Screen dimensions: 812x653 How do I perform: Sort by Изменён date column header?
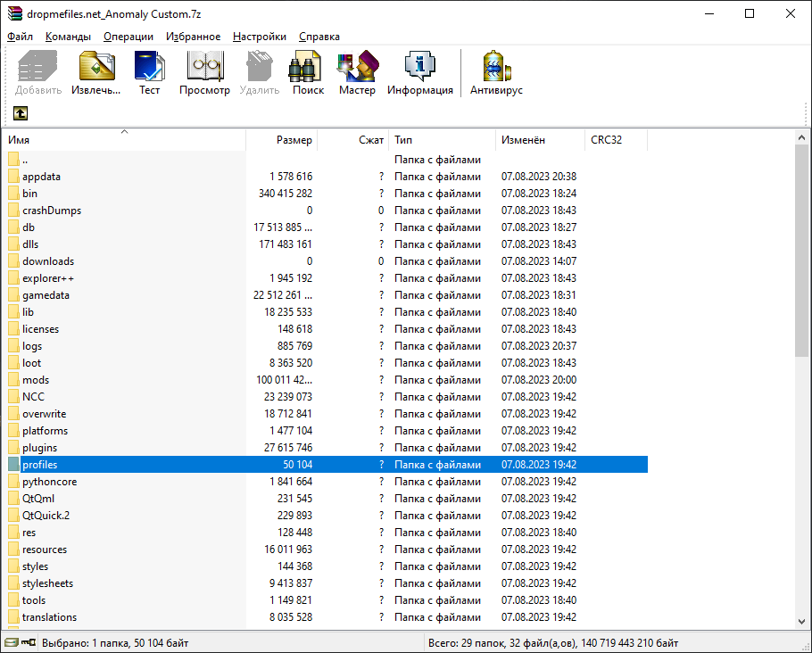[539, 140]
